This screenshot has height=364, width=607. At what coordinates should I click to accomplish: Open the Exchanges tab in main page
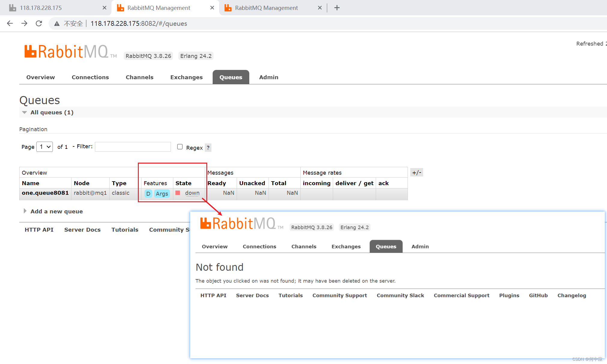point(187,77)
